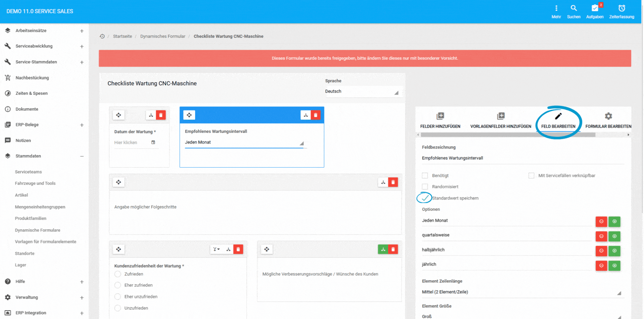The image size is (644, 319).
Task: Remove the quartalsweise option
Action: click(x=601, y=236)
